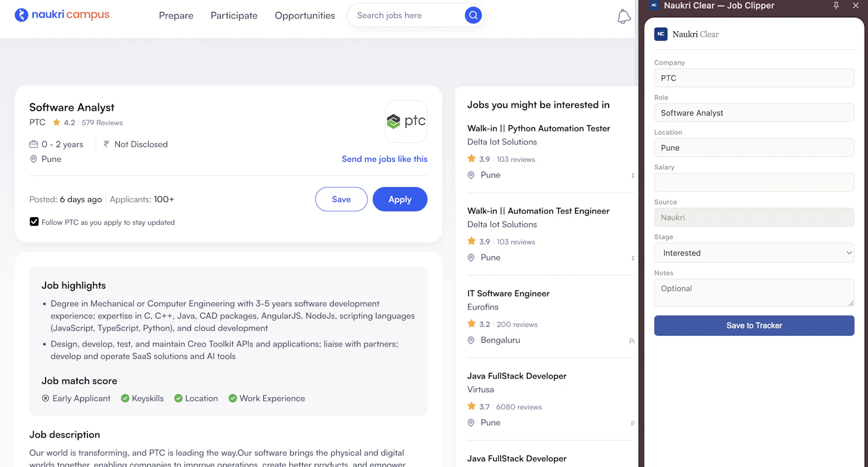Click Virtusa 6080 reviews text
The image size is (868, 467).
[x=519, y=407]
